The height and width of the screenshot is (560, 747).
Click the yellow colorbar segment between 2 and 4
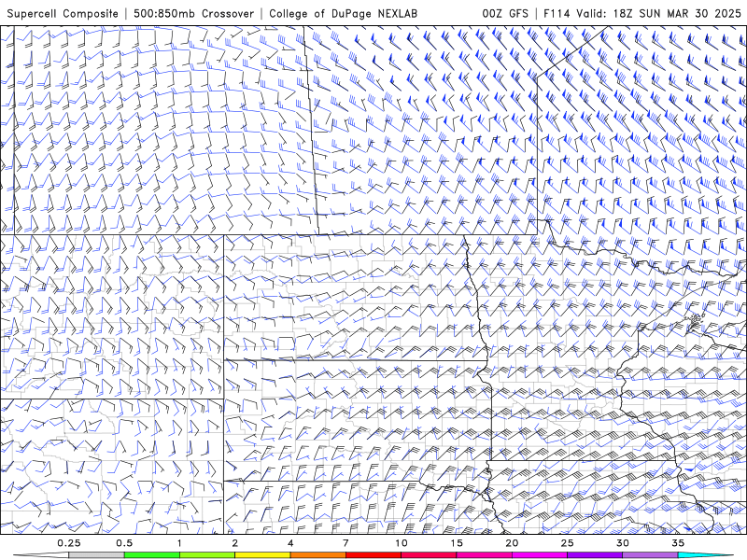(262, 555)
